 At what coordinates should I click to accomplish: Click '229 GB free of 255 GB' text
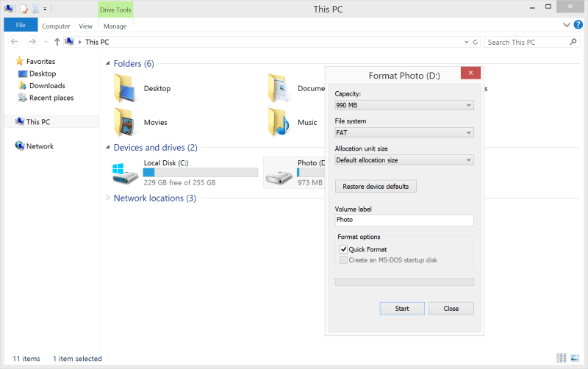pyautogui.click(x=179, y=182)
